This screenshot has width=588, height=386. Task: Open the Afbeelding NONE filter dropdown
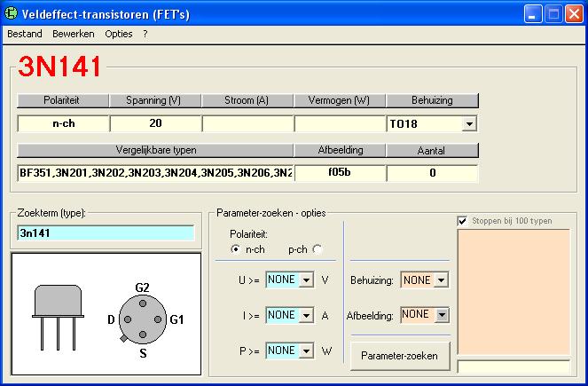tap(442, 315)
